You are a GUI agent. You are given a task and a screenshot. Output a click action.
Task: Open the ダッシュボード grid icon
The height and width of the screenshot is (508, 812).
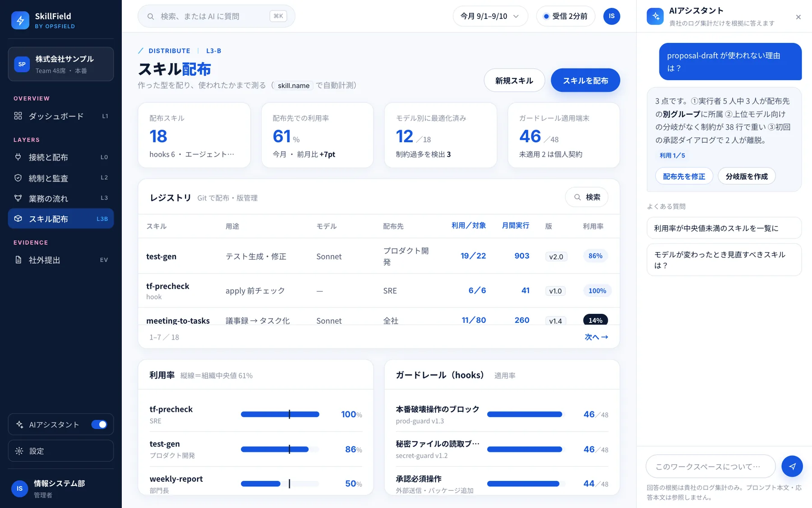pos(18,116)
